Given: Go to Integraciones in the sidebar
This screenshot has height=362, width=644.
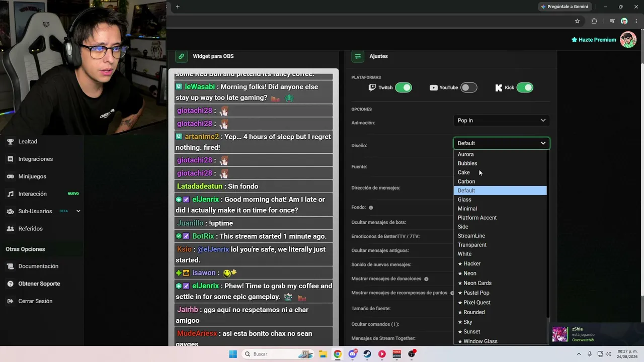Looking at the screenshot, I should click(x=36, y=159).
